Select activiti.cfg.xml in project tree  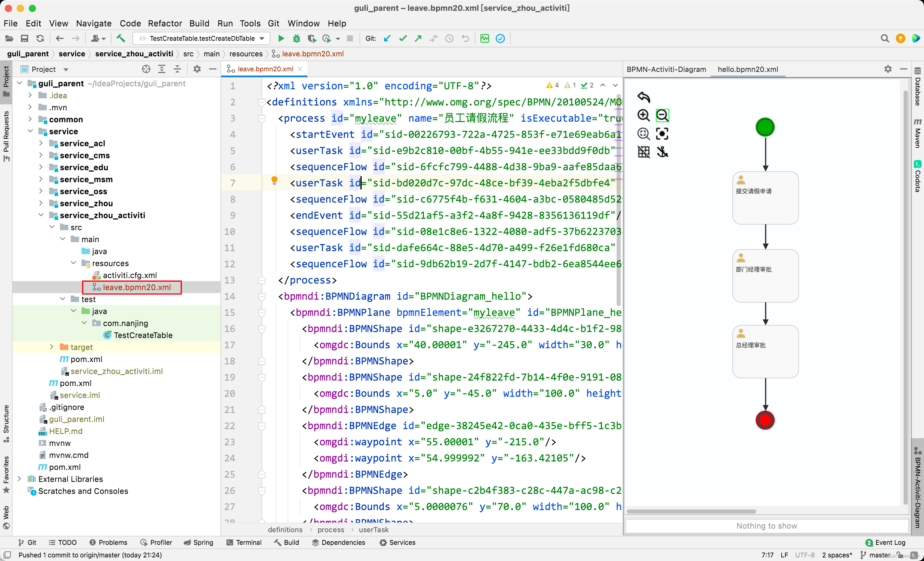(130, 275)
